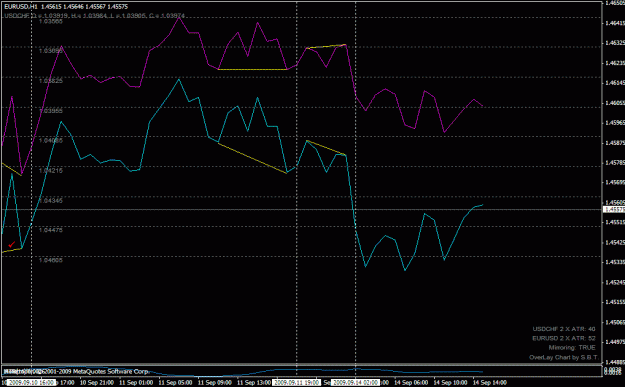Click the 1.04605 USDCHF scale label

click(x=51, y=260)
